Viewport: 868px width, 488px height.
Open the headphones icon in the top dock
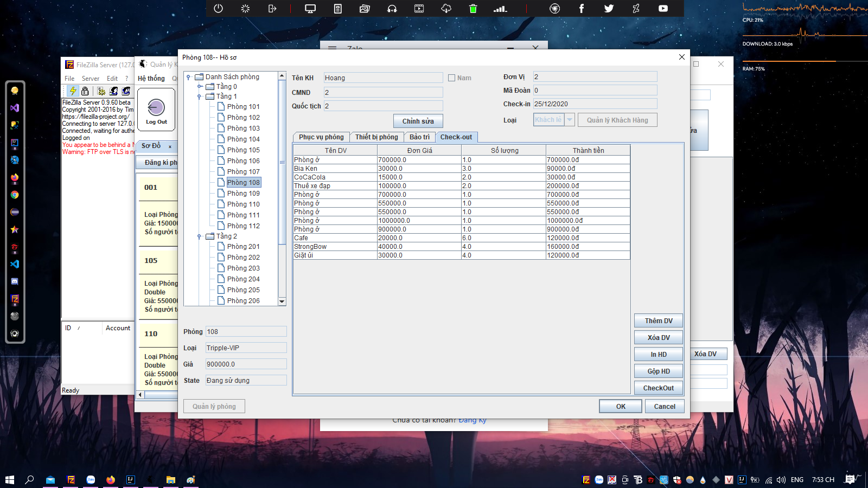tap(392, 8)
